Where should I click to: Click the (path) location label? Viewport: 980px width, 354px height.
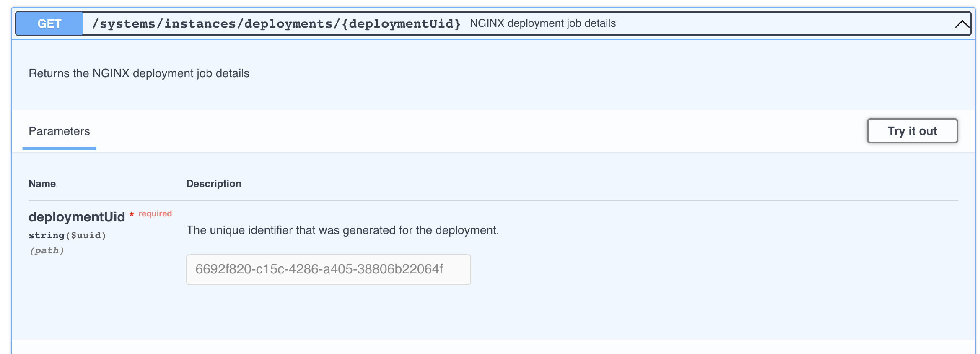click(47, 250)
